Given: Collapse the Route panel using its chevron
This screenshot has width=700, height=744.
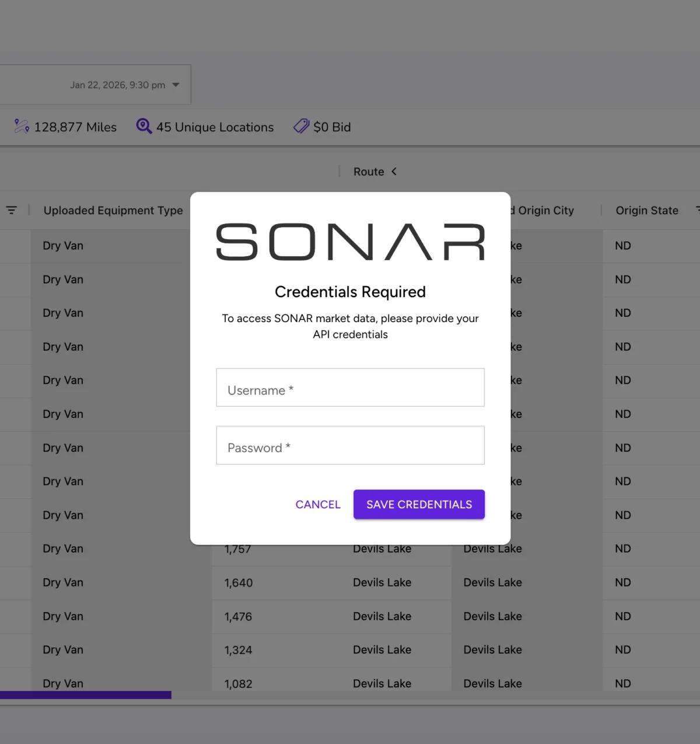Looking at the screenshot, I should click(394, 172).
